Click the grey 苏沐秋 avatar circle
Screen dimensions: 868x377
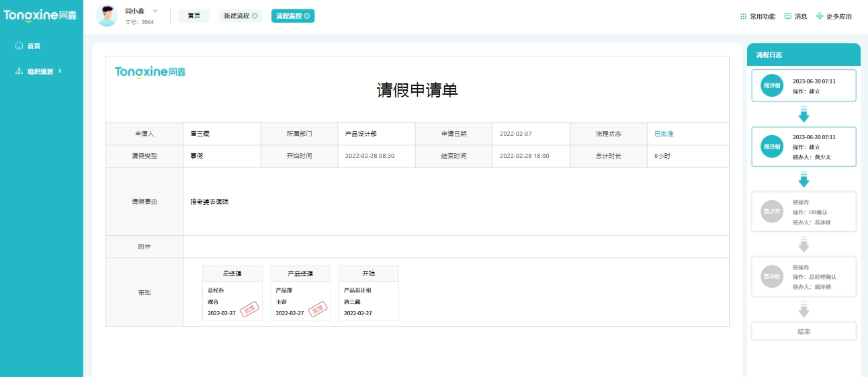(772, 276)
